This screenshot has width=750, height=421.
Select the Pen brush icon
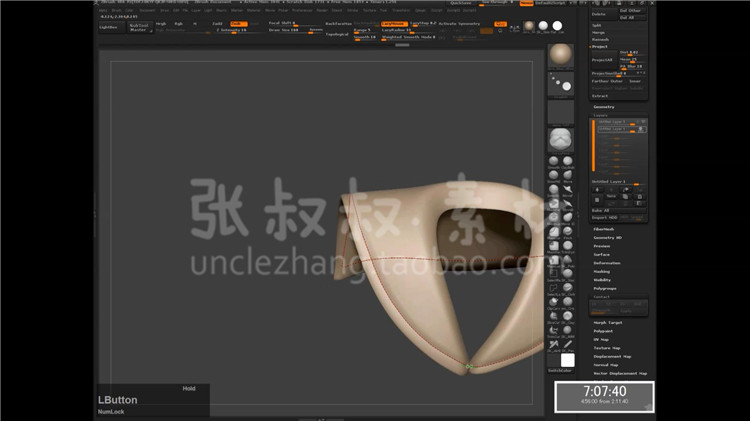567,343
